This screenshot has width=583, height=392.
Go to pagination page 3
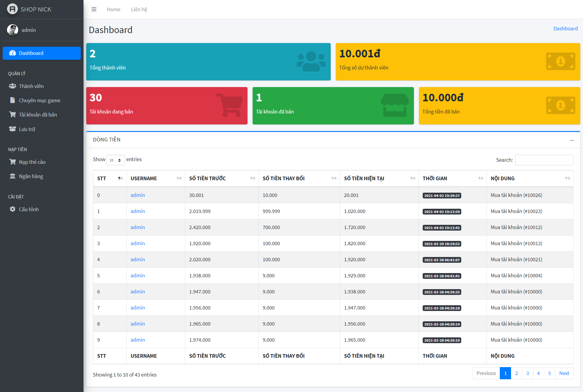click(527, 373)
